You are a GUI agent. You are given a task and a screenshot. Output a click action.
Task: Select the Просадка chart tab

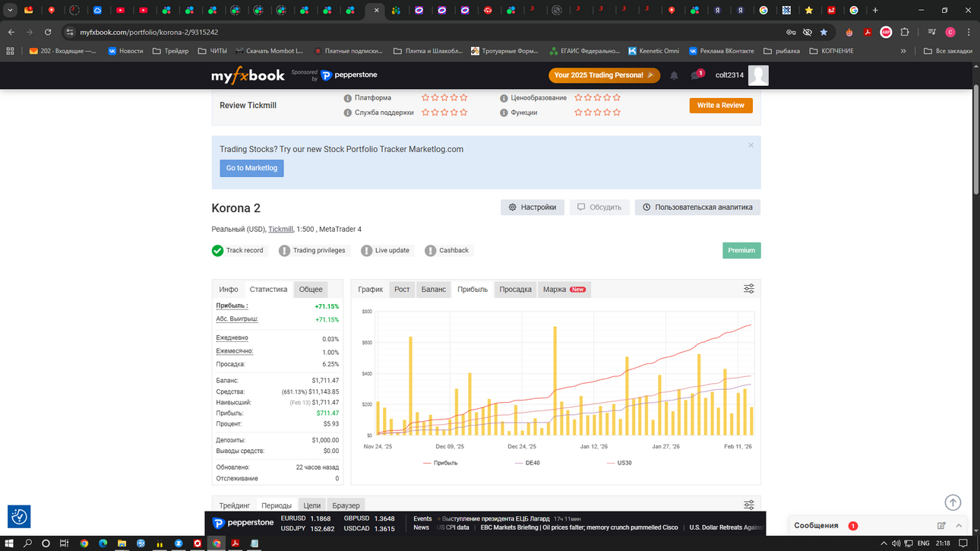pyautogui.click(x=515, y=290)
